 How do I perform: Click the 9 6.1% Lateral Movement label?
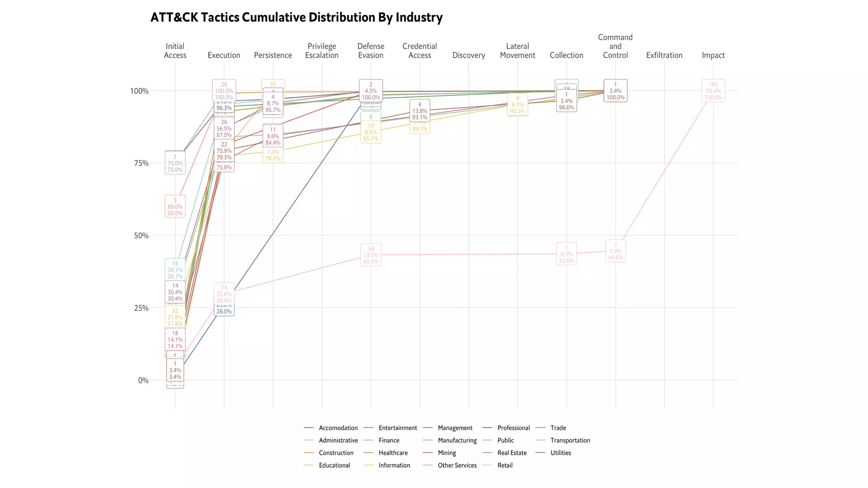click(517, 105)
